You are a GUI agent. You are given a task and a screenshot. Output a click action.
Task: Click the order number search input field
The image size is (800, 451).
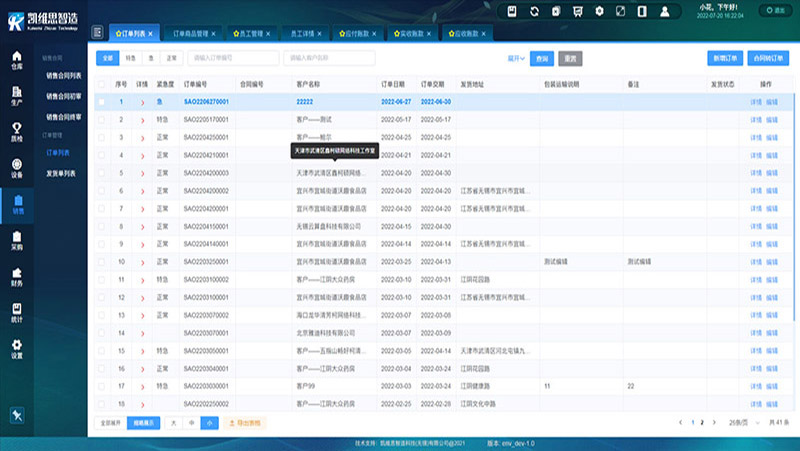pos(233,58)
